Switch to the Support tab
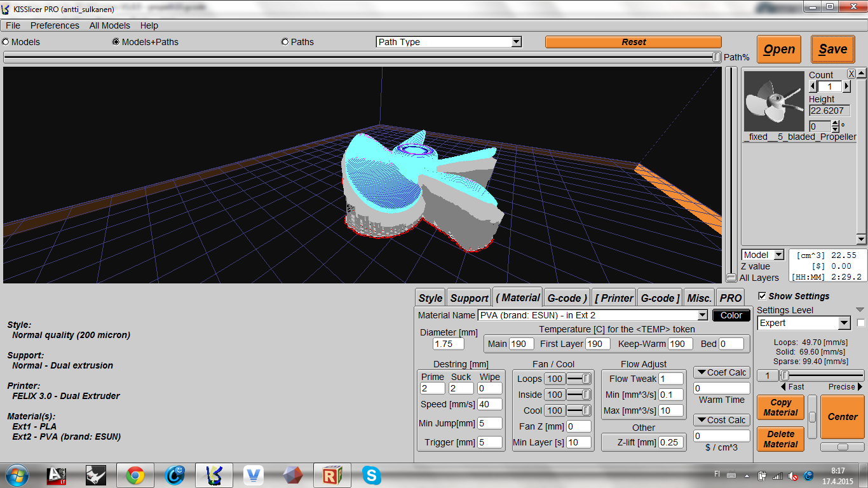The height and width of the screenshot is (488, 868). click(x=469, y=298)
